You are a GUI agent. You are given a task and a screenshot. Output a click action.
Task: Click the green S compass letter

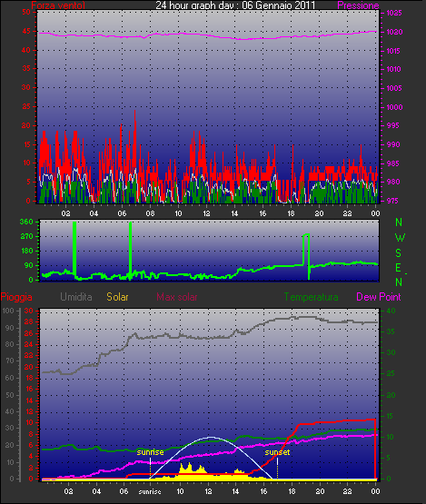(x=399, y=253)
